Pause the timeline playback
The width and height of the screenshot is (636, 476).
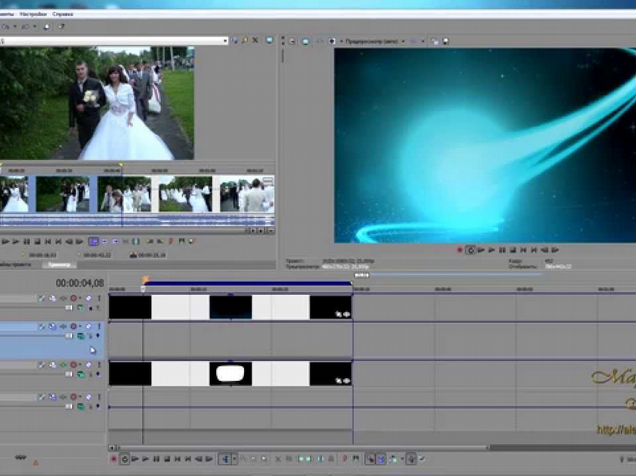(x=156, y=459)
